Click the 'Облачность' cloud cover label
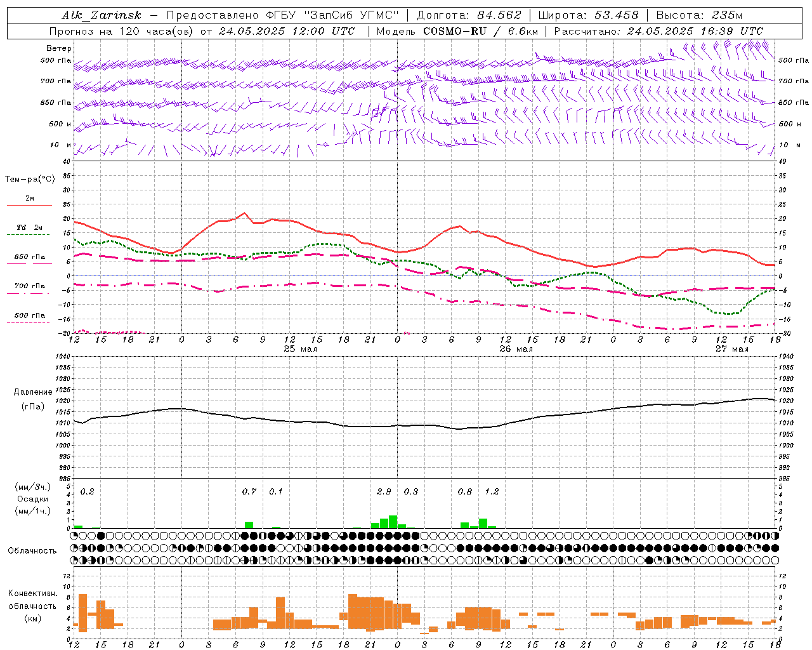 tap(32, 550)
